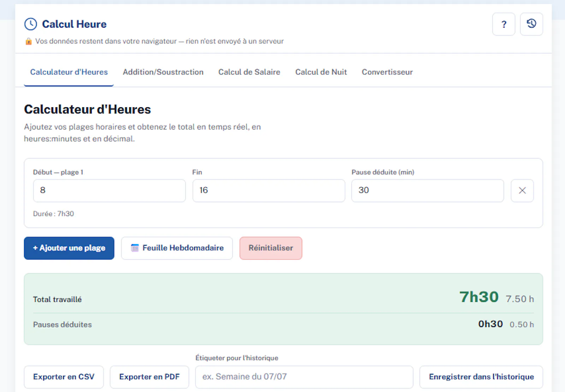The image size is (565, 392).
Task: Click the Durée : 7h30 text
Action: (54, 214)
